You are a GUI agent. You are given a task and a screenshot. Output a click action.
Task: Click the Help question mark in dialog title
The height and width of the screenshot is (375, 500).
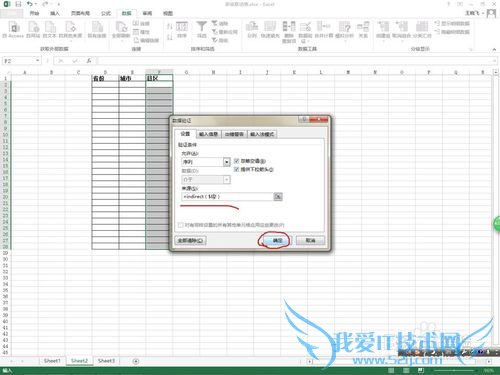[x=304, y=119]
